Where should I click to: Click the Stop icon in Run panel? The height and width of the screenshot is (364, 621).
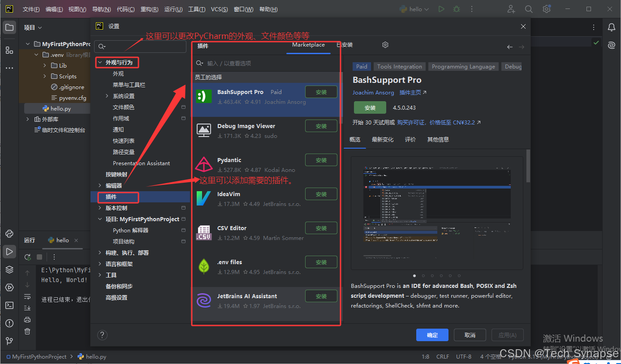[x=39, y=257]
